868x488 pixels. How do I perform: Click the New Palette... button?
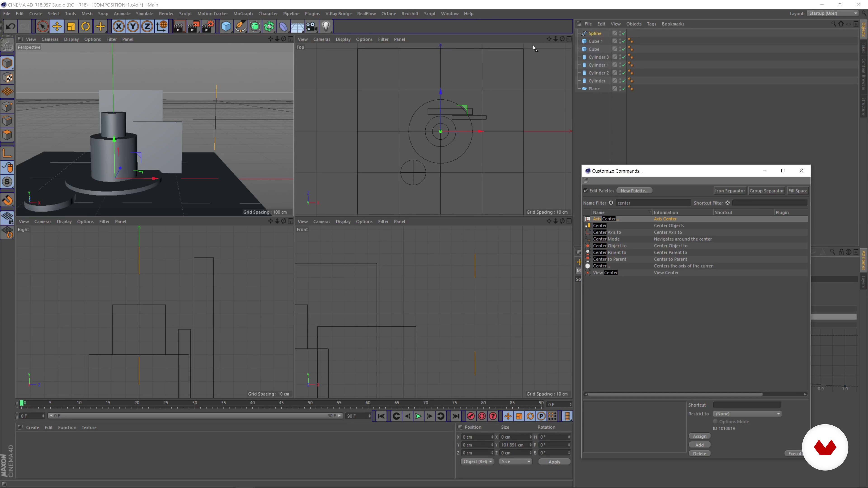(x=634, y=191)
